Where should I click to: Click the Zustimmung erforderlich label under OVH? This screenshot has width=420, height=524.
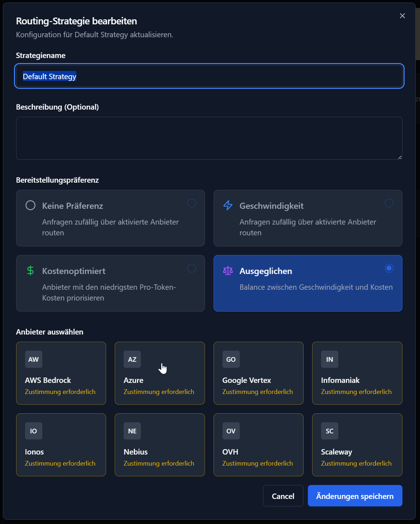[258, 463]
